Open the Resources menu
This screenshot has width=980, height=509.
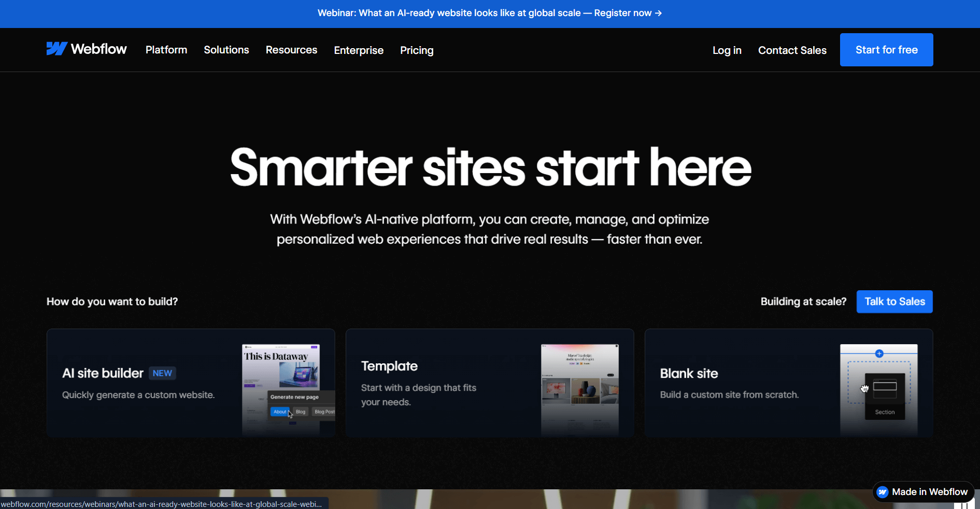pos(292,50)
